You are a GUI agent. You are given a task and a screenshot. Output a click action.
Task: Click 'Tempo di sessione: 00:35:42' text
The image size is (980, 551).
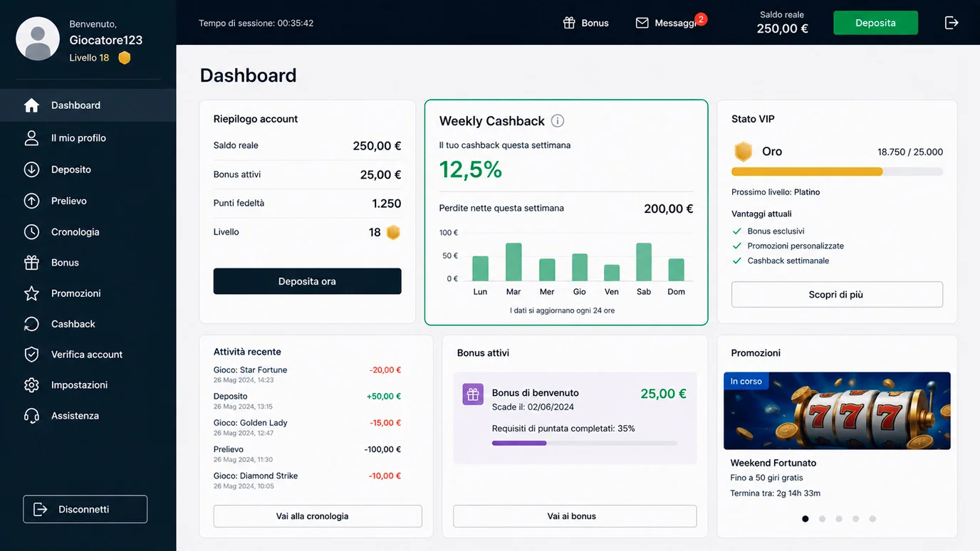[x=256, y=23]
